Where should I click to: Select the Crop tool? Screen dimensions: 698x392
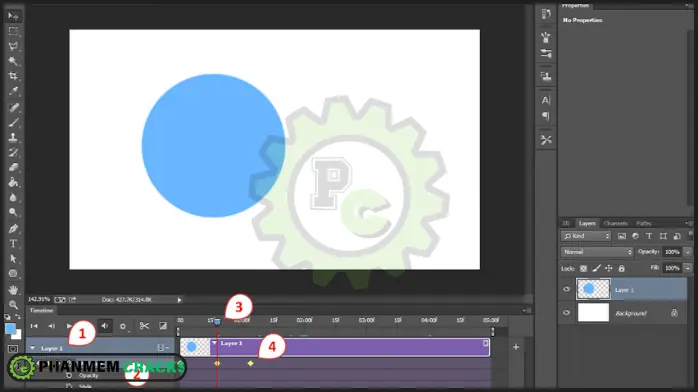(x=13, y=76)
